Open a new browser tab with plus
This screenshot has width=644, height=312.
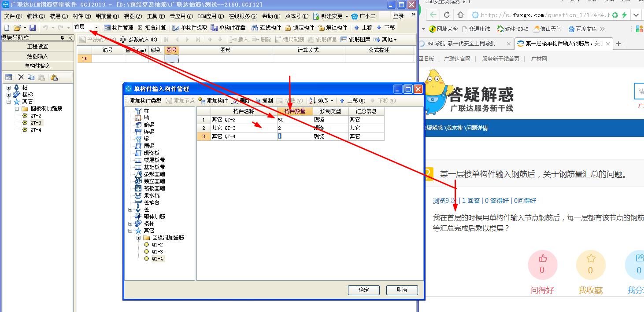618,44
